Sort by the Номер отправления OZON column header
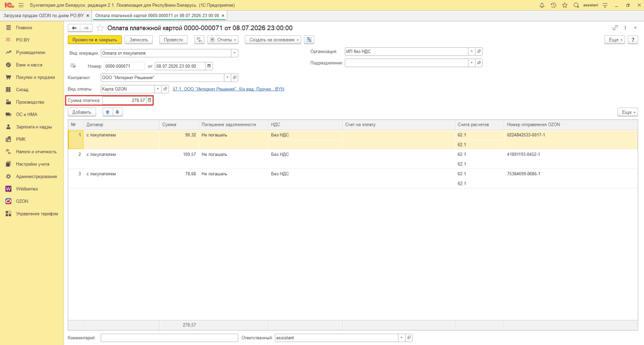This screenshot has height=345, width=644. click(571, 124)
